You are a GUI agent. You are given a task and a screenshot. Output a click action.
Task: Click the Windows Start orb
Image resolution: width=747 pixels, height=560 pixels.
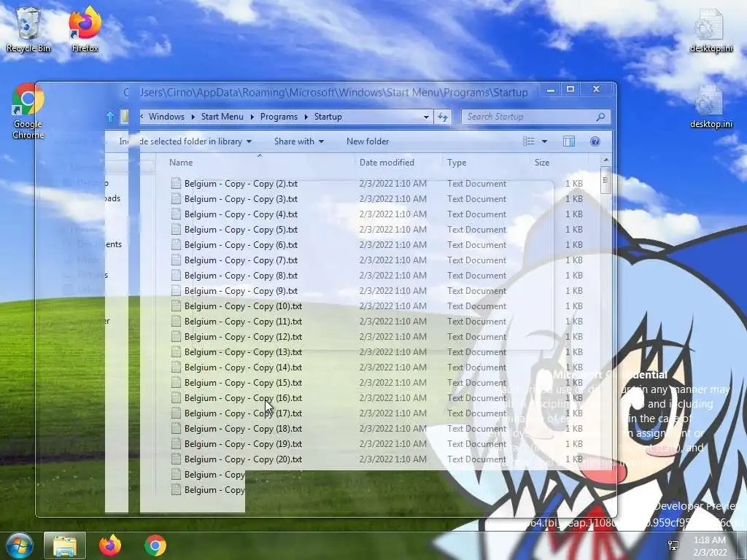point(20,545)
